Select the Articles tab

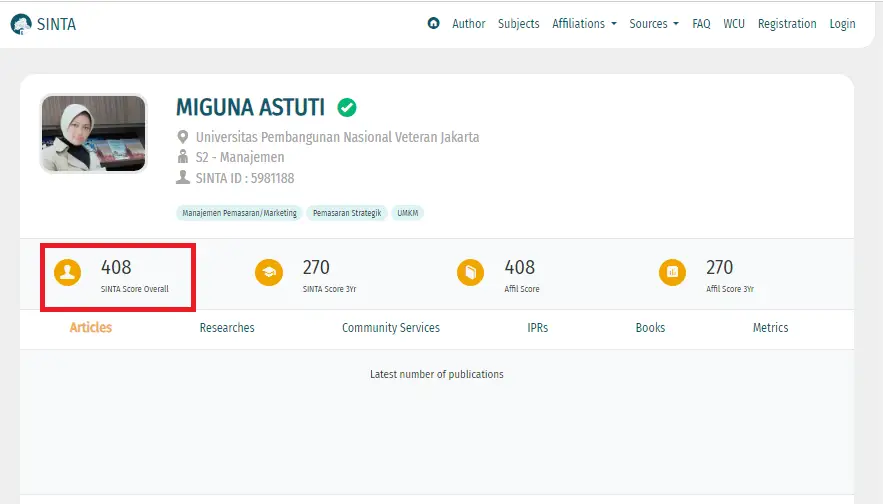(91, 328)
